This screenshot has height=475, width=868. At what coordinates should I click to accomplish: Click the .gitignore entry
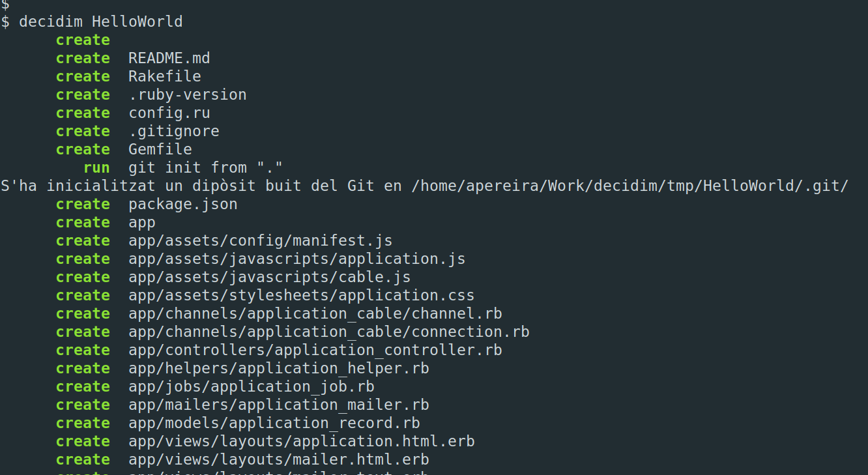click(x=174, y=132)
